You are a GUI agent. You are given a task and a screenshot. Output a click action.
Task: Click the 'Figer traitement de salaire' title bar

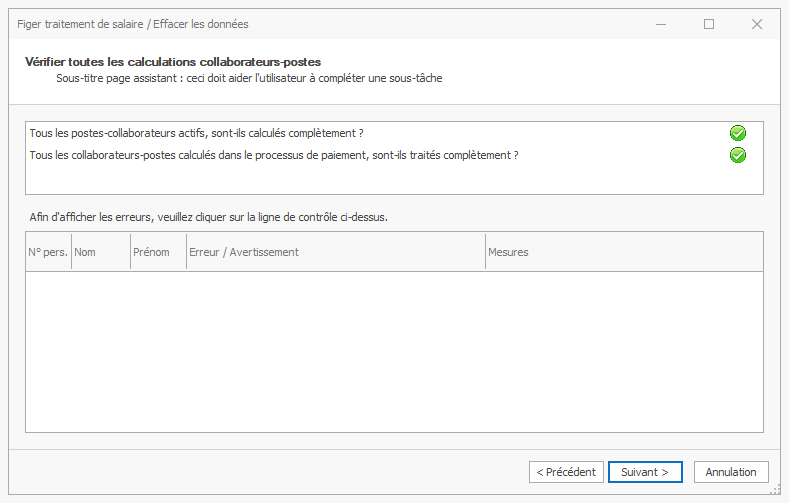pos(300,24)
